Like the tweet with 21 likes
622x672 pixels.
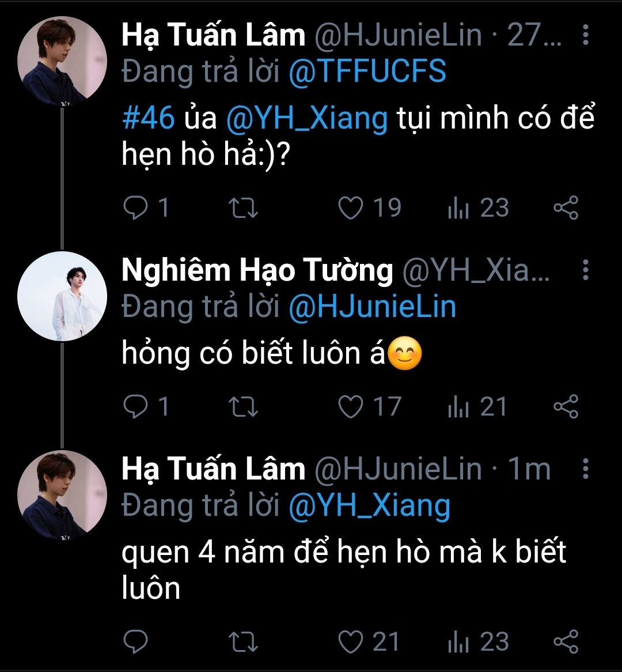(x=351, y=642)
